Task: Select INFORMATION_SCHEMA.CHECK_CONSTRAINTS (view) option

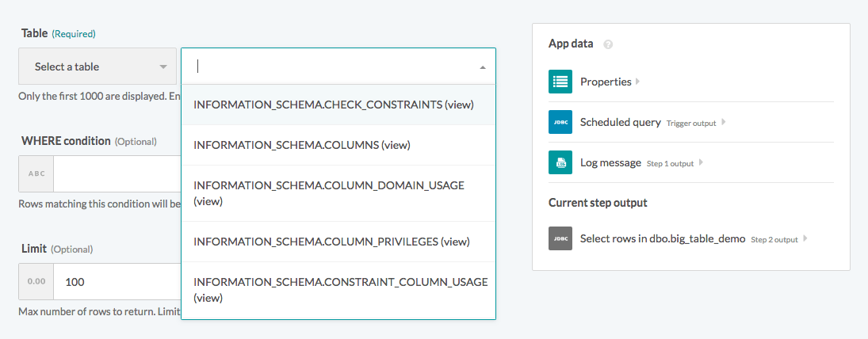Action: tap(331, 105)
